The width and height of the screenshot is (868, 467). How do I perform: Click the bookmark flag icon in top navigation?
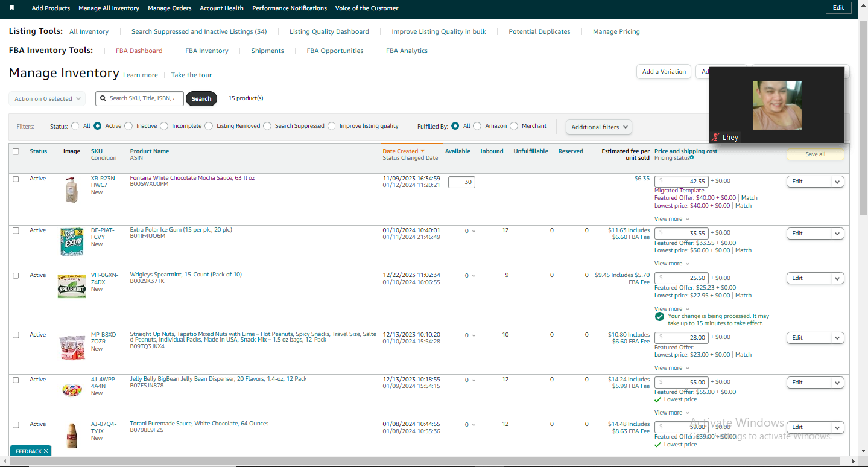(x=12, y=8)
